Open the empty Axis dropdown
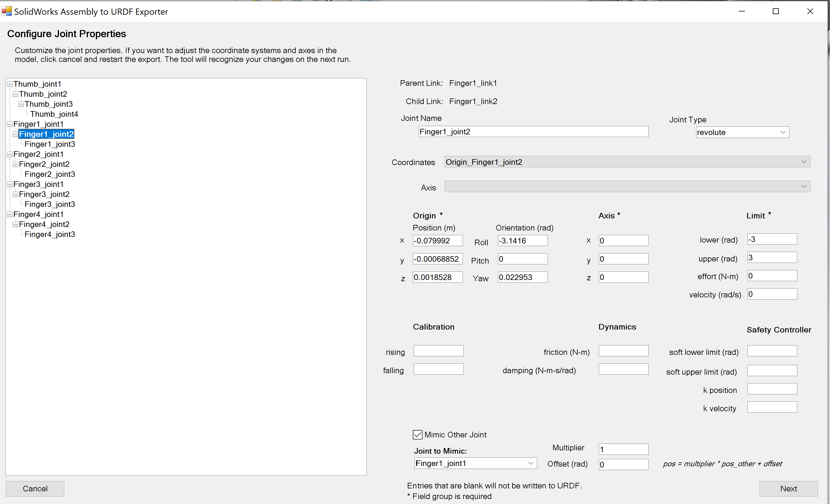830x504 pixels. [627, 187]
